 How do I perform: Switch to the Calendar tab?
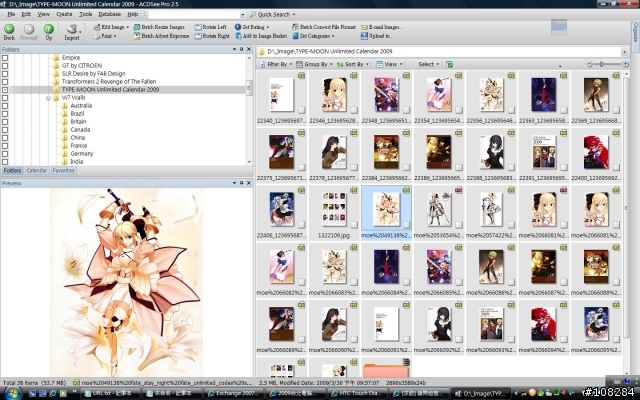[x=37, y=171]
